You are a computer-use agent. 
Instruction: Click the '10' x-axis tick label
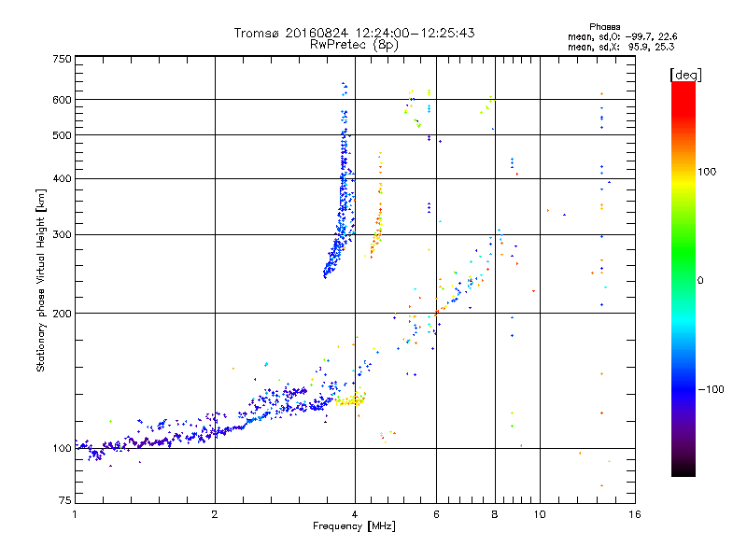point(540,514)
